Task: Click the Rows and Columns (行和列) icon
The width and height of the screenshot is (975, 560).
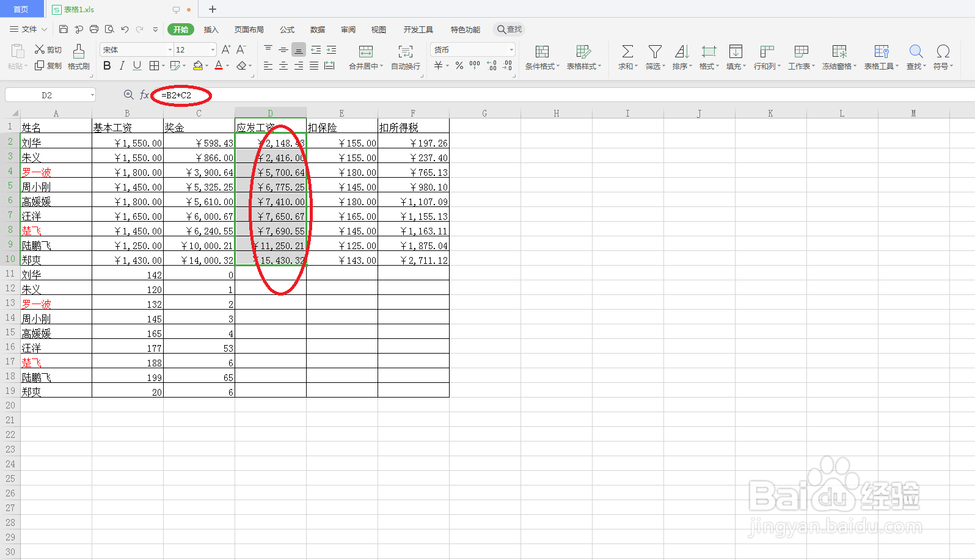Action: 767,51
